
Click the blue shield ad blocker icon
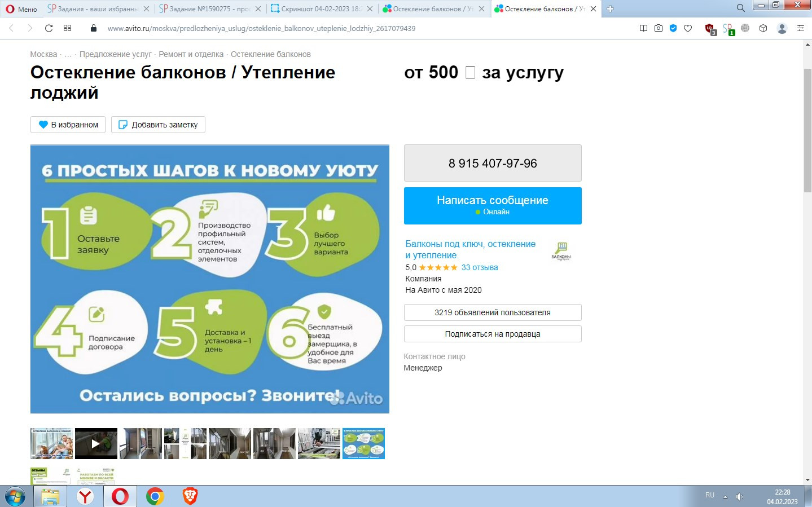tap(673, 28)
